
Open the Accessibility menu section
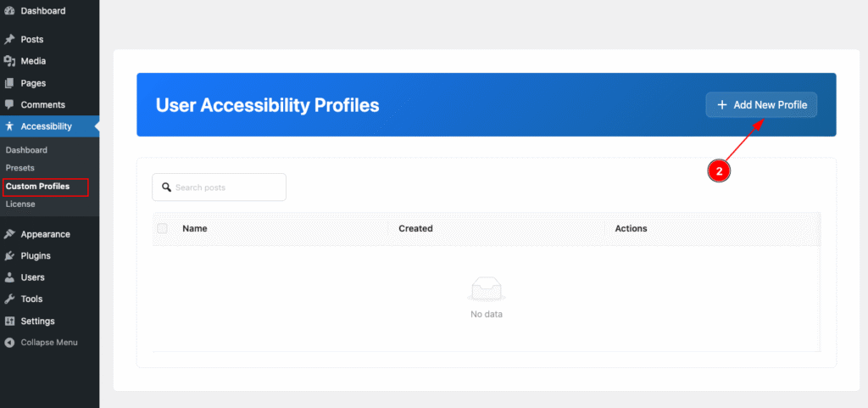point(46,126)
